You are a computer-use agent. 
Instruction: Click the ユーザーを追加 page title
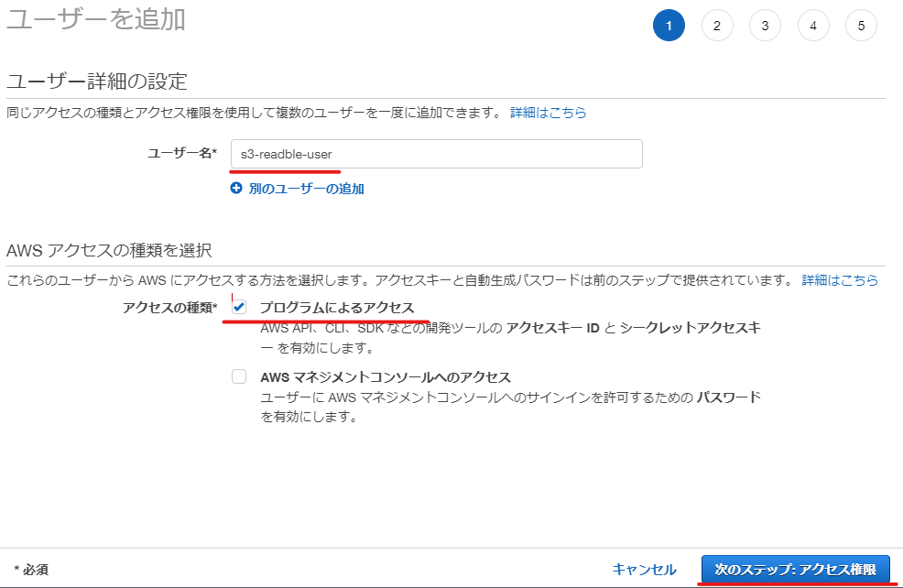95,19
